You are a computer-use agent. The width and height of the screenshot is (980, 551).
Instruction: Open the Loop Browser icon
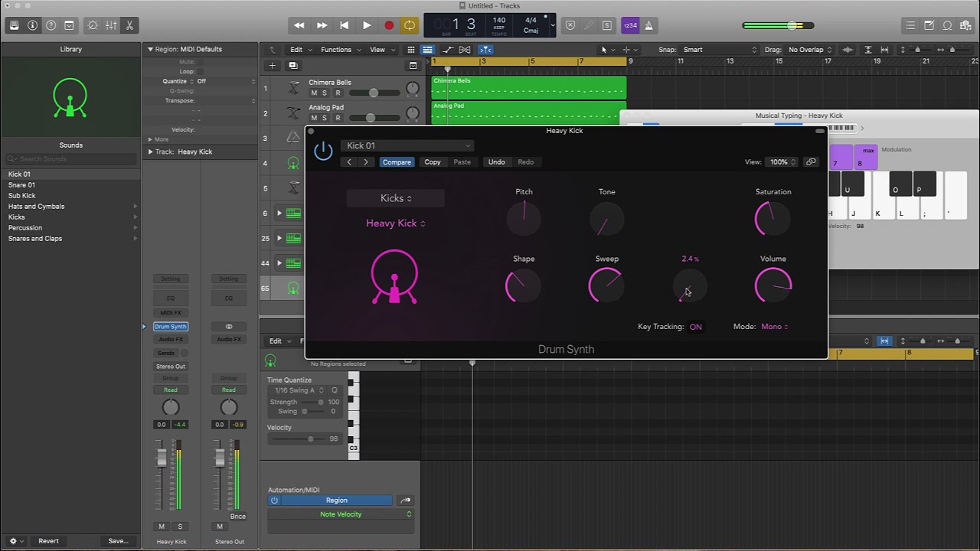947,25
